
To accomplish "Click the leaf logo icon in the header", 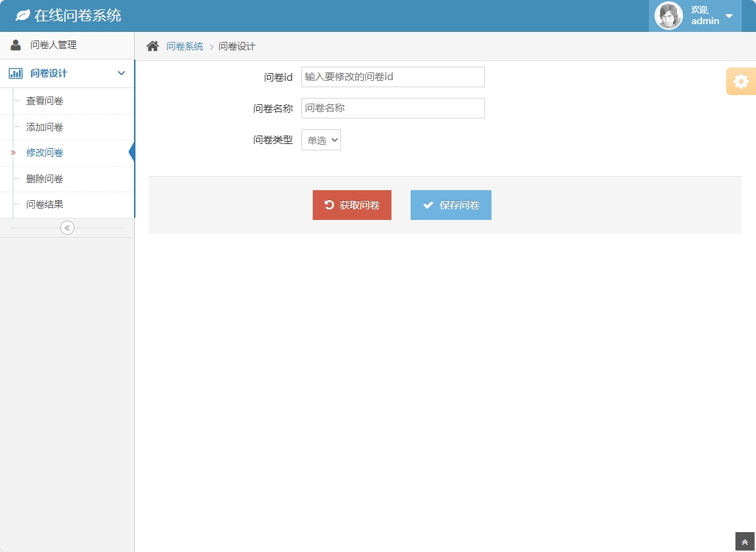I will point(25,14).
